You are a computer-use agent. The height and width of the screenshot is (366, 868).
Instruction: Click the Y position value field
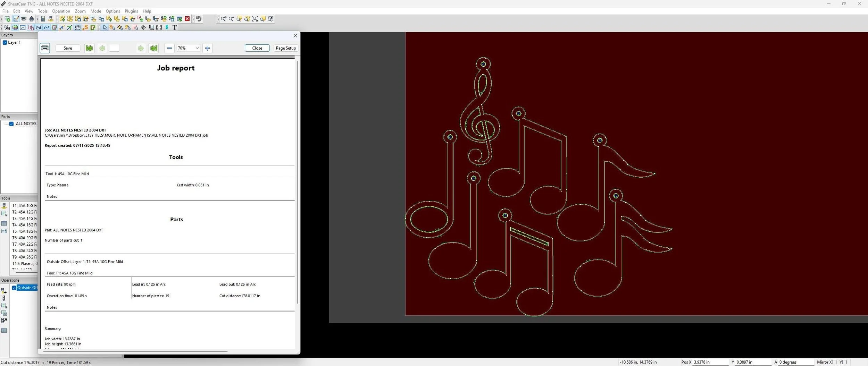pyautogui.click(x=753, y=362)
